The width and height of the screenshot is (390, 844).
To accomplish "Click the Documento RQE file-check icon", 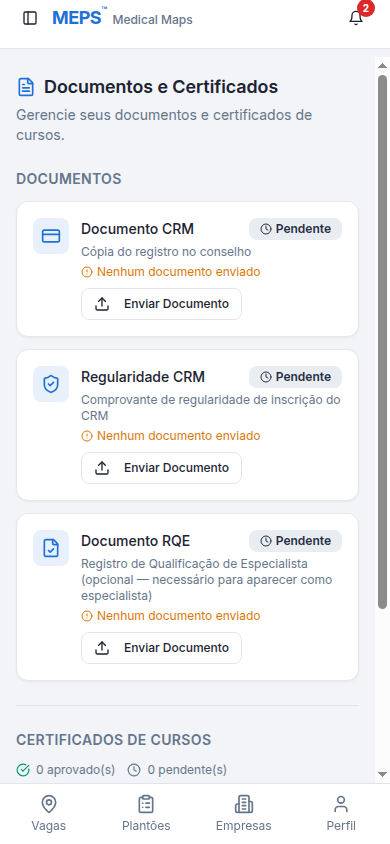I will click(x=51, y=548).
